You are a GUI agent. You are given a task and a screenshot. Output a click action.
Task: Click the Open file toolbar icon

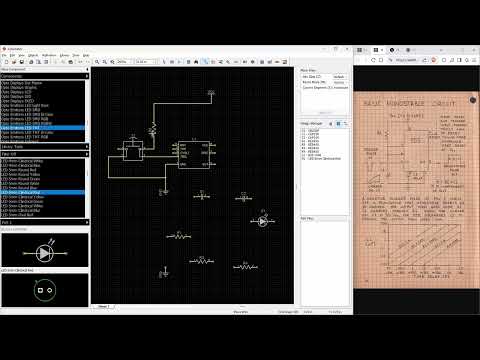(x=14, y=62)
